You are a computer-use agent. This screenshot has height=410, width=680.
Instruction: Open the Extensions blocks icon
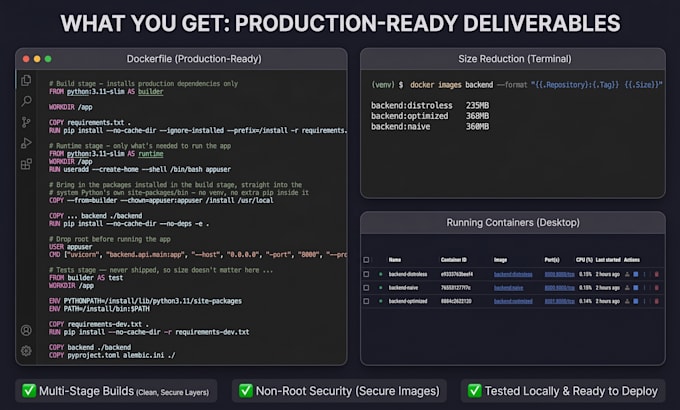tap(26, 164)
